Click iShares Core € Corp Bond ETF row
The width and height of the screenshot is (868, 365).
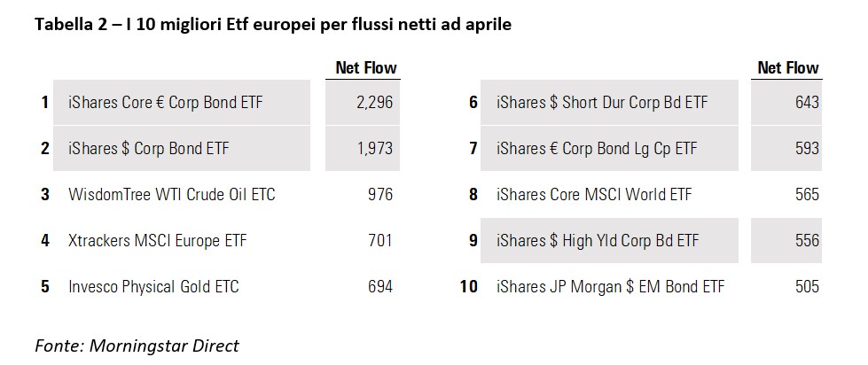click(166, 103)
